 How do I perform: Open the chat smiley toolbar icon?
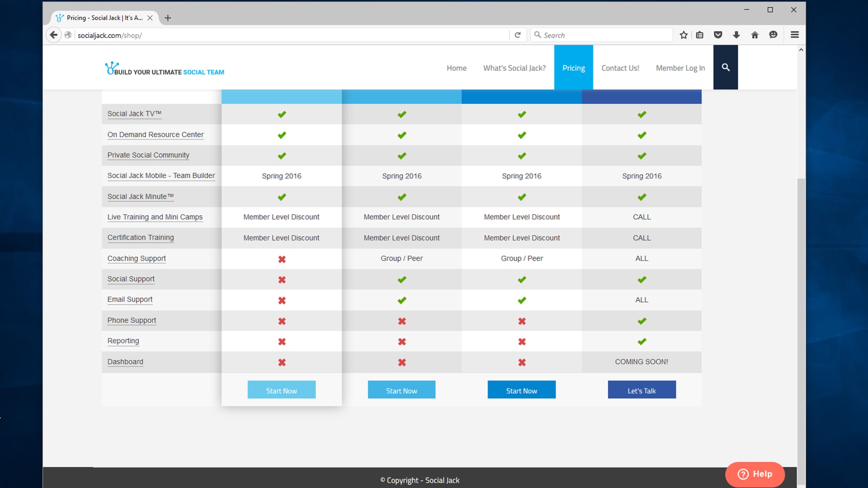click(773, 35)
